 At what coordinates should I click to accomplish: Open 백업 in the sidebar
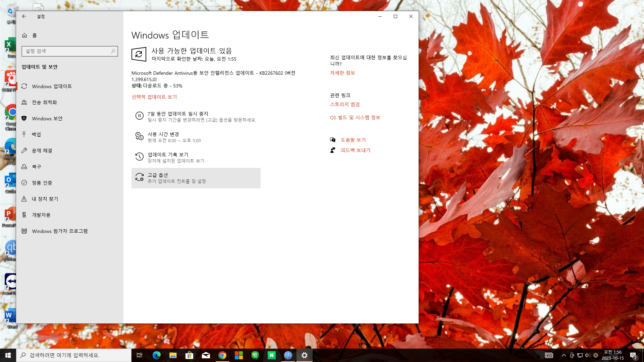[69, 134]
